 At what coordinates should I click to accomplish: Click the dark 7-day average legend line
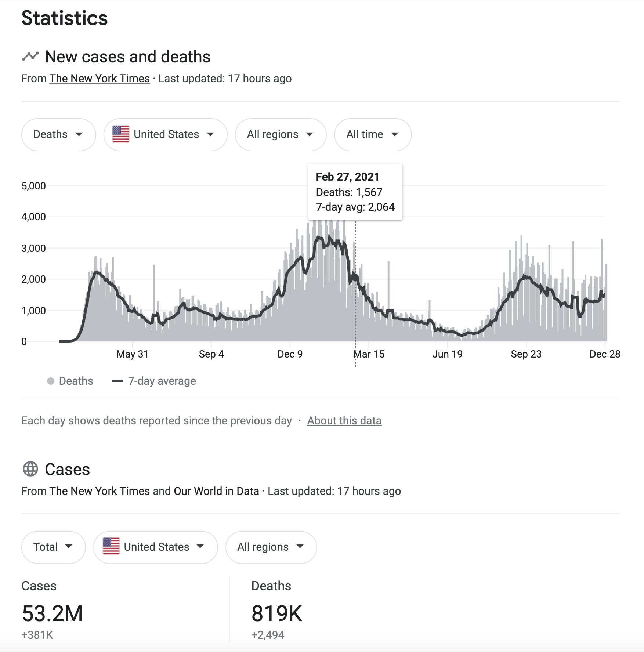(117, 381)
